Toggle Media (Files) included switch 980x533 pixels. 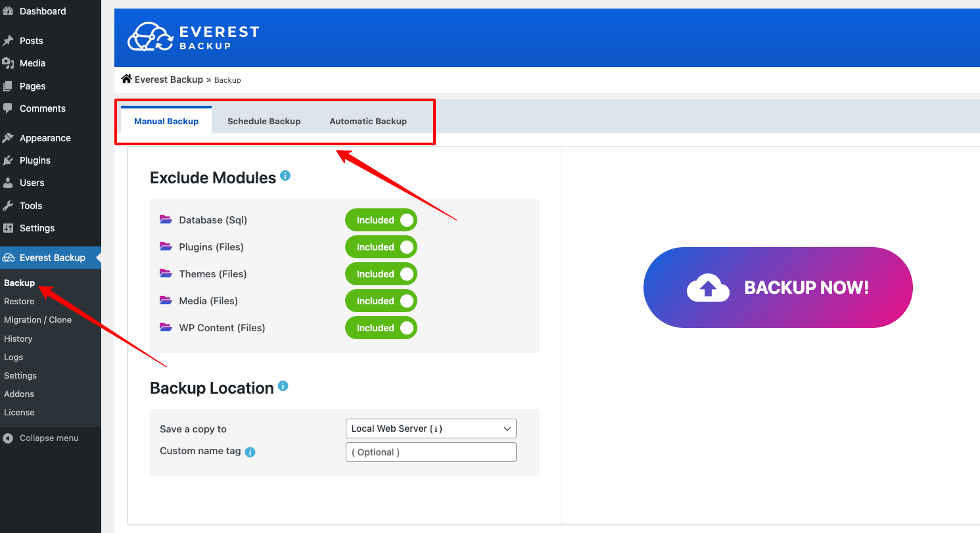(381, 301)
